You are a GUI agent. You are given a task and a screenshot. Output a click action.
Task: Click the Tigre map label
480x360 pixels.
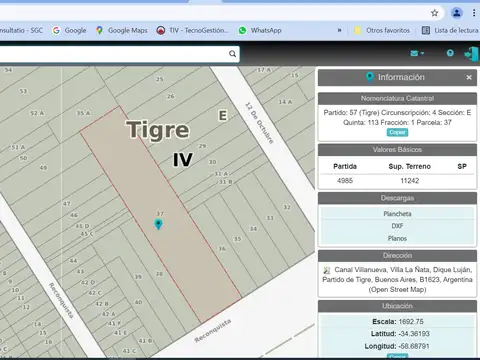pyautogui.click(x=158, y=130)
